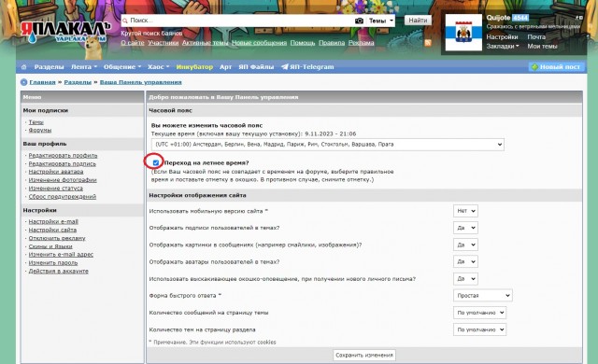Open the Правила link
This screenshot has height=364, width=598.
332,43
